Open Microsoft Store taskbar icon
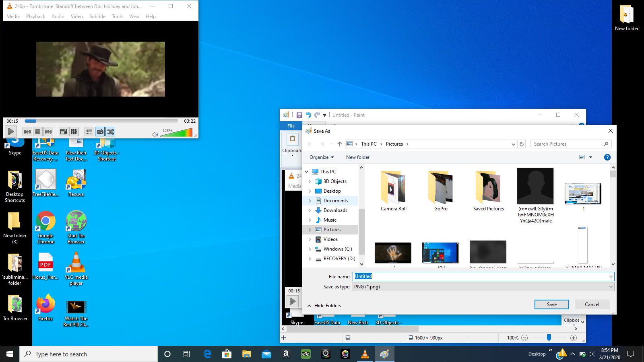This screenshot has width=644, height=362. (227, 354)
